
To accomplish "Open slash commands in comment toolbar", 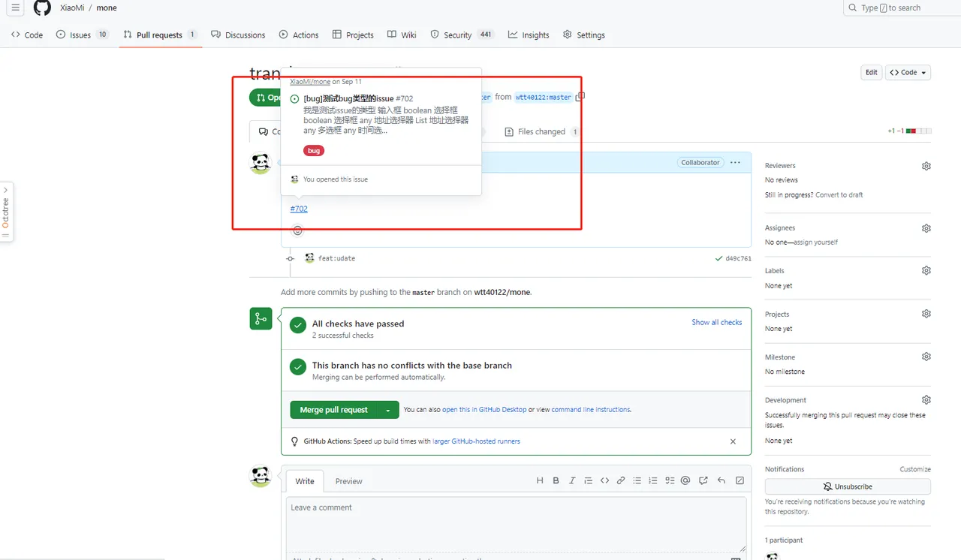I will (740, 481).
